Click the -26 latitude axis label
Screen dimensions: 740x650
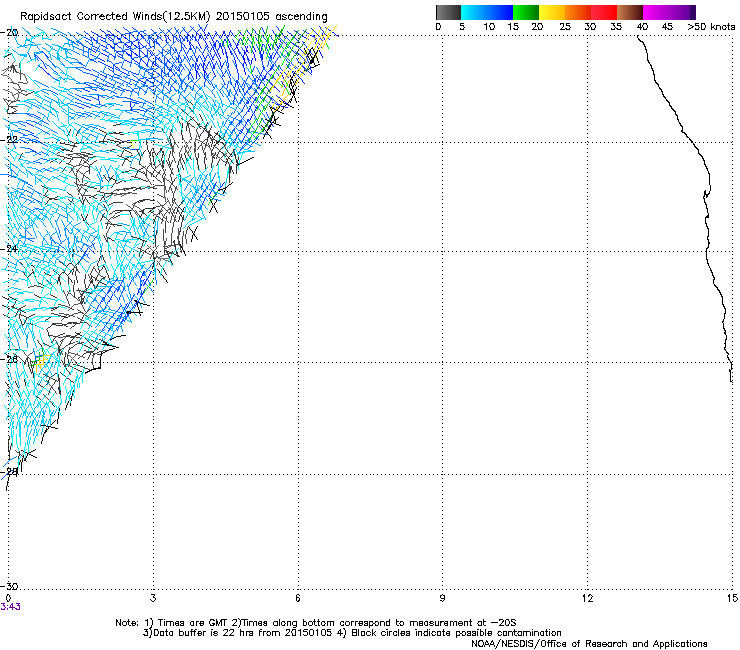[9, 359]
